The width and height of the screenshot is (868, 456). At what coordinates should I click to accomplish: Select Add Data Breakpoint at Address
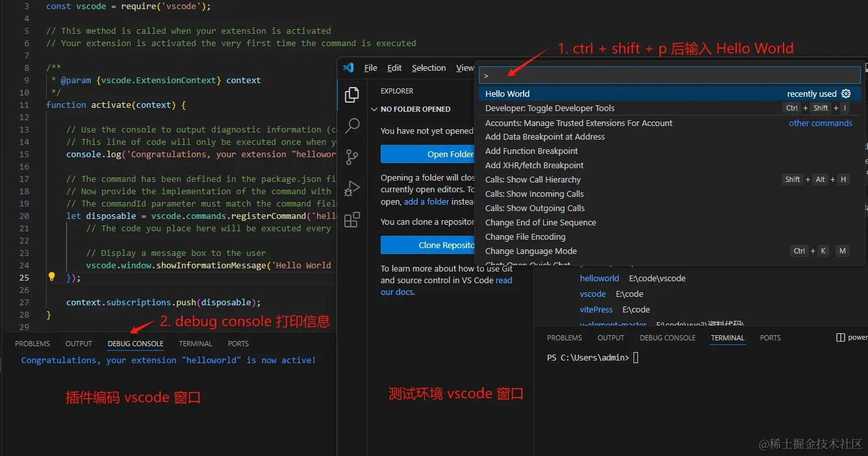(x=670, y=136)
